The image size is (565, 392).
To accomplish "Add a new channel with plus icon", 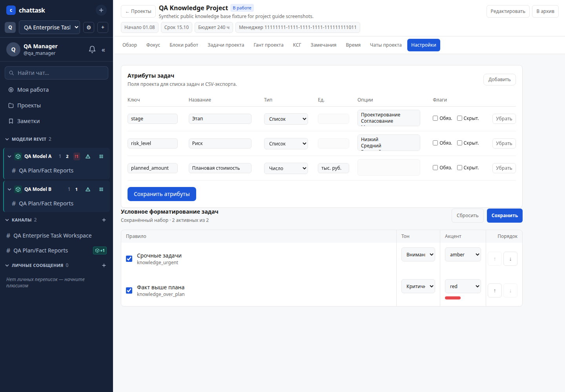I will click(x=104, y=220).
